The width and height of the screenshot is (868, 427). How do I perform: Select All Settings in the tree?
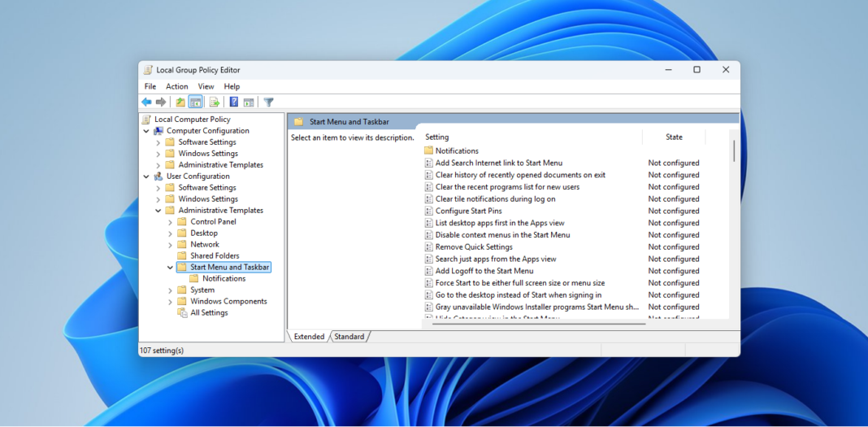coord(209,313)
